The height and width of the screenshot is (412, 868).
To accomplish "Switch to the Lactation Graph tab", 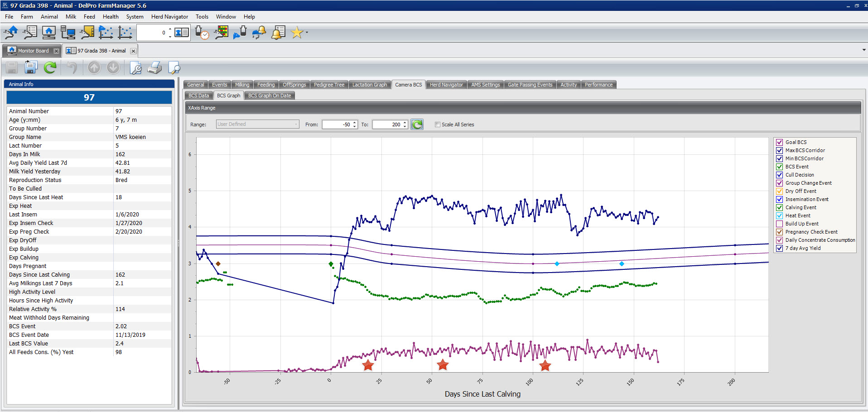I will [370, 85].
